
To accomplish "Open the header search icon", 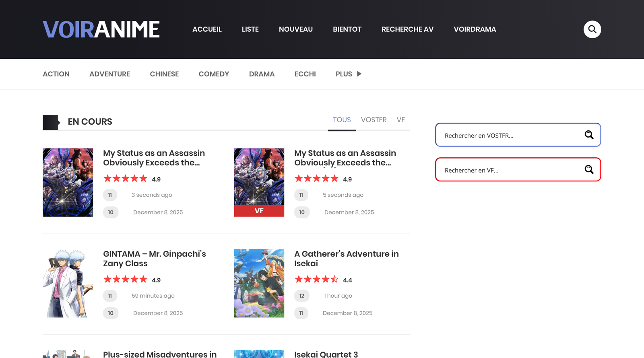I will [x=592, y=29].
